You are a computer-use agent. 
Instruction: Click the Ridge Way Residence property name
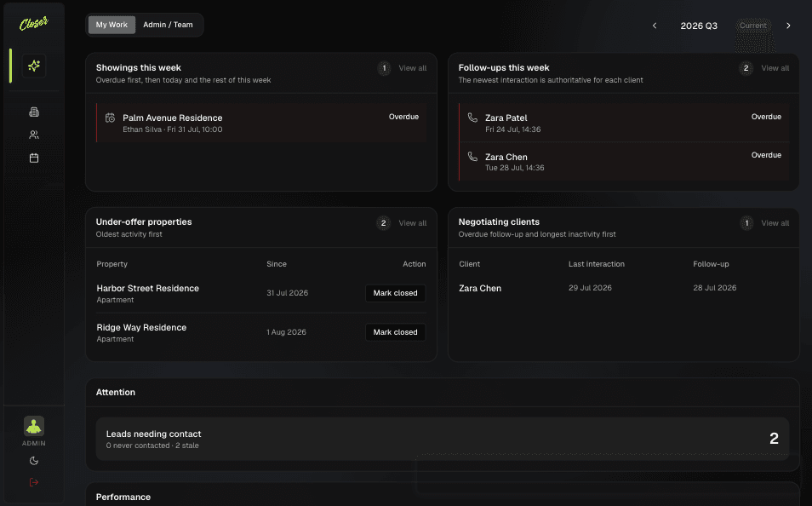pos(141,328)
